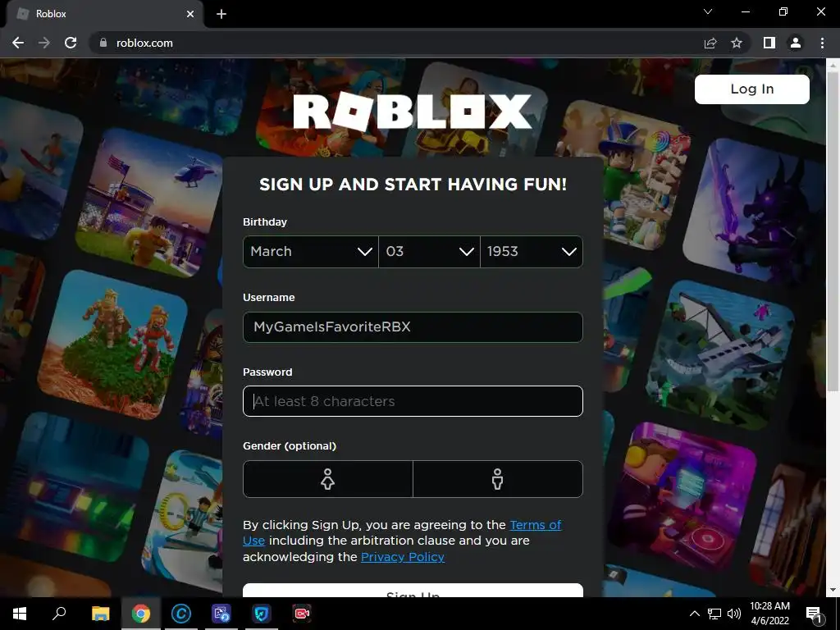Close the Roblox tab
This screenshot has width=840, height=630.
tap(190, 14)
